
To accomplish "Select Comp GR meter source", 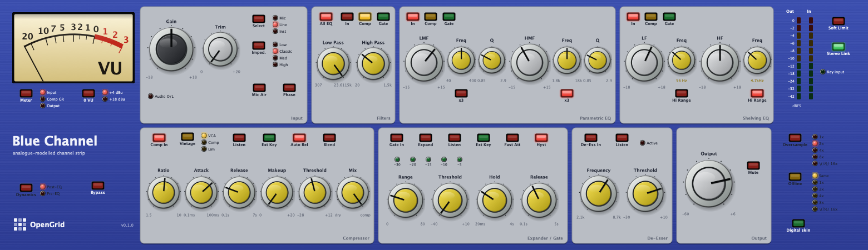I will 42,99.
